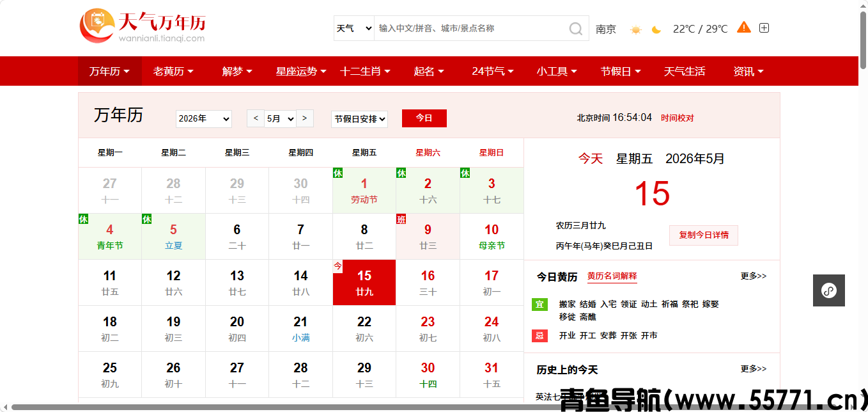Screen dimensions: 868x412
Task: Expand the 十二生肖 menu
Action: 365,71
